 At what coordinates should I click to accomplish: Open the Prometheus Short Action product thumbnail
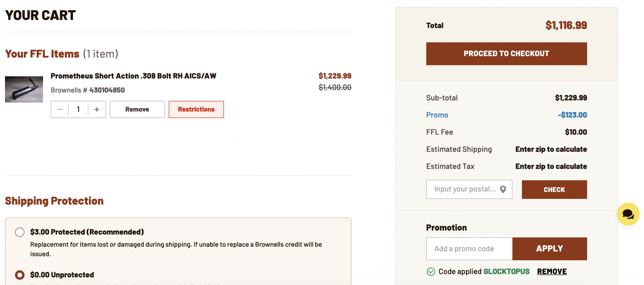24,89
